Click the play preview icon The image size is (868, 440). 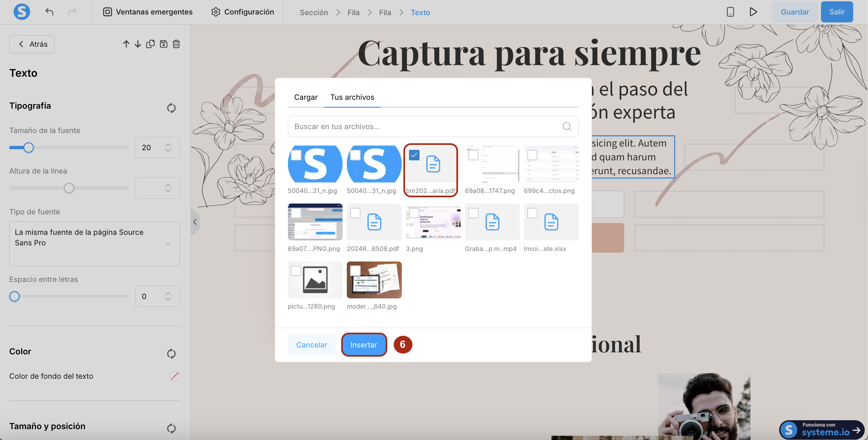[753, 12]
